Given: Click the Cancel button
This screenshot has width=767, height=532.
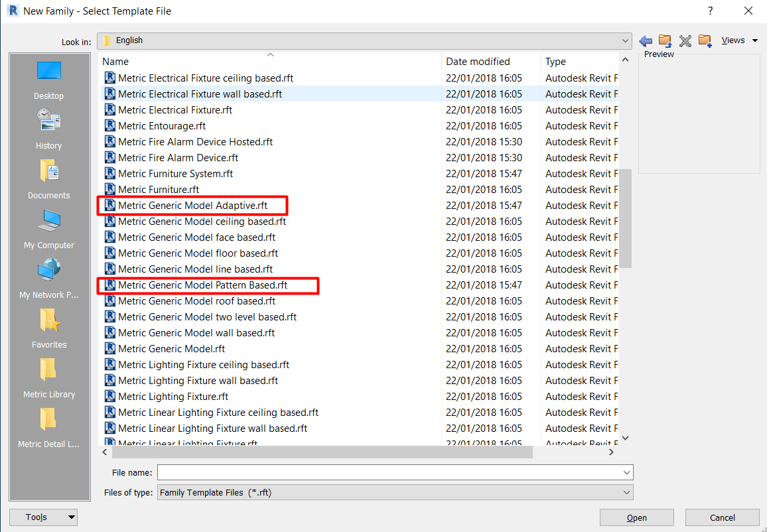Looking at the screenshot, I should coord(722,517).
